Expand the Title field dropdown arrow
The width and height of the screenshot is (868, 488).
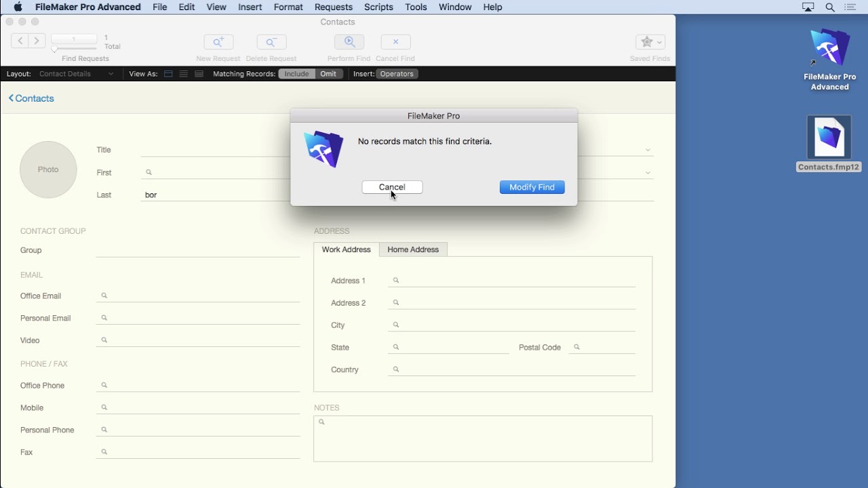(x=648, y=150)
